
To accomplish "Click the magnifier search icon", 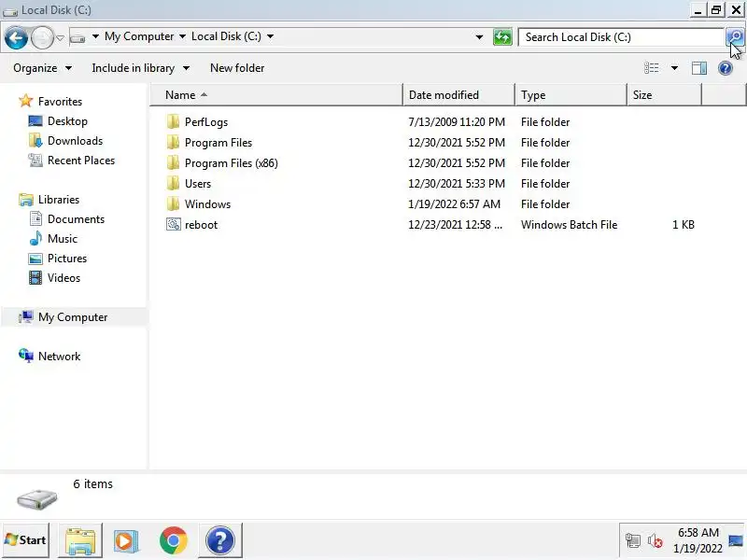I will (735, 36).
